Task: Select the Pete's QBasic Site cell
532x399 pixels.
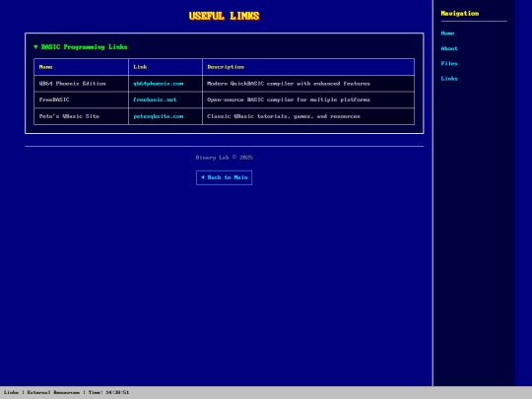Action: point(81,116)
